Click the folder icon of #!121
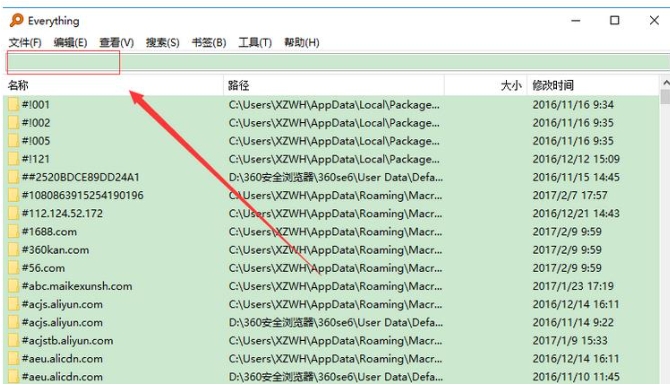The image size is (670, 391). pos(13,159)
